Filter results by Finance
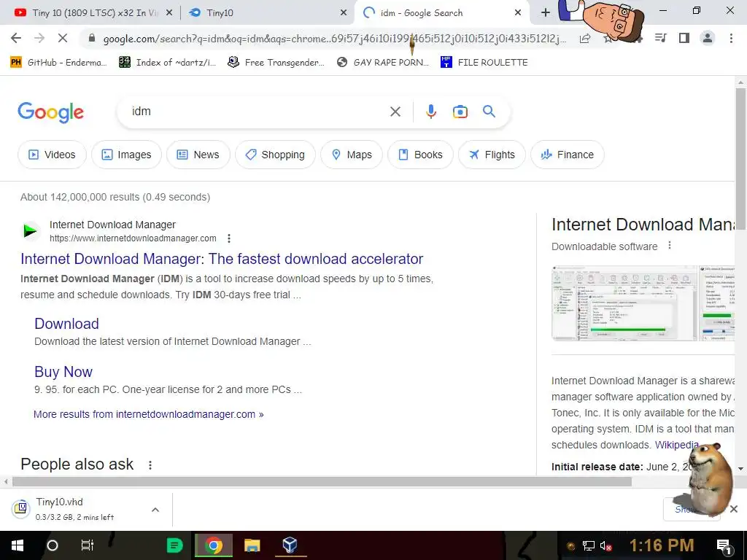747x560 pixels. click(x=568, y=155)
